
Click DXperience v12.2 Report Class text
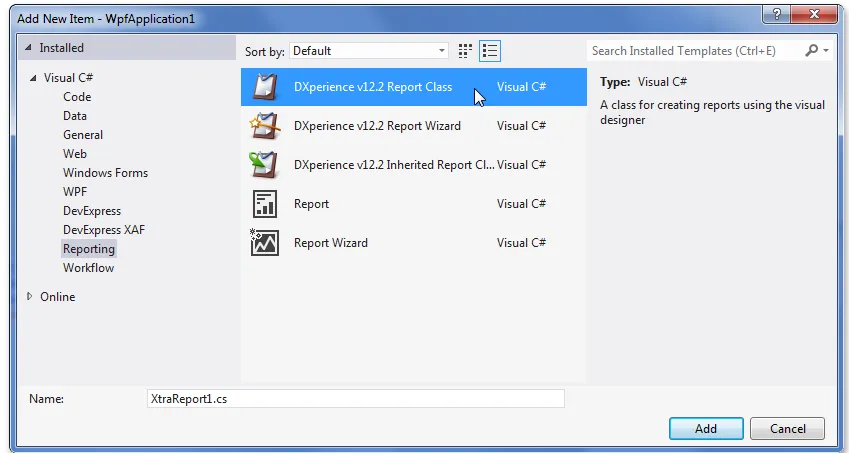373,87
